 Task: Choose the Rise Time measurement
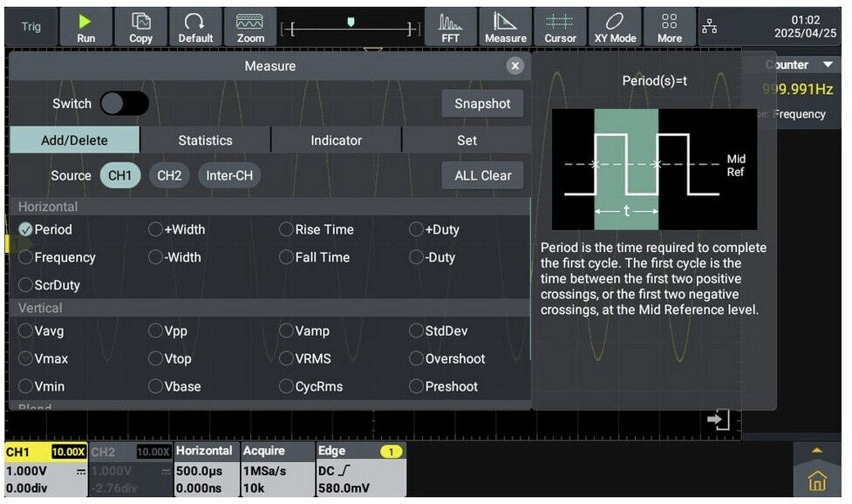tap(287, 230)
